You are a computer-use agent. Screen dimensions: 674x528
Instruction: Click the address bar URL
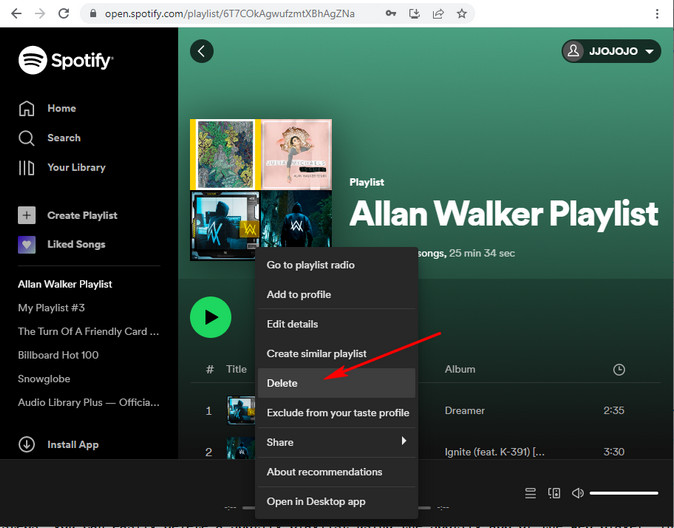(230, 14)
